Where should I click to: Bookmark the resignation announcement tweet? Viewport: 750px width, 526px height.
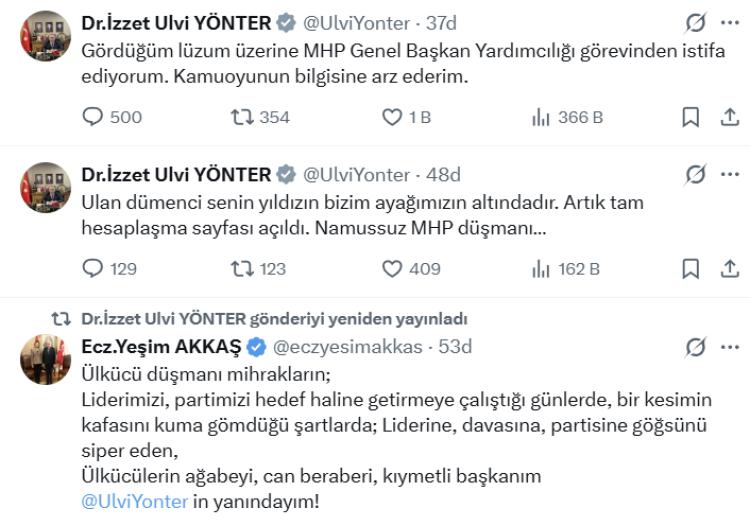click(690, 117)
